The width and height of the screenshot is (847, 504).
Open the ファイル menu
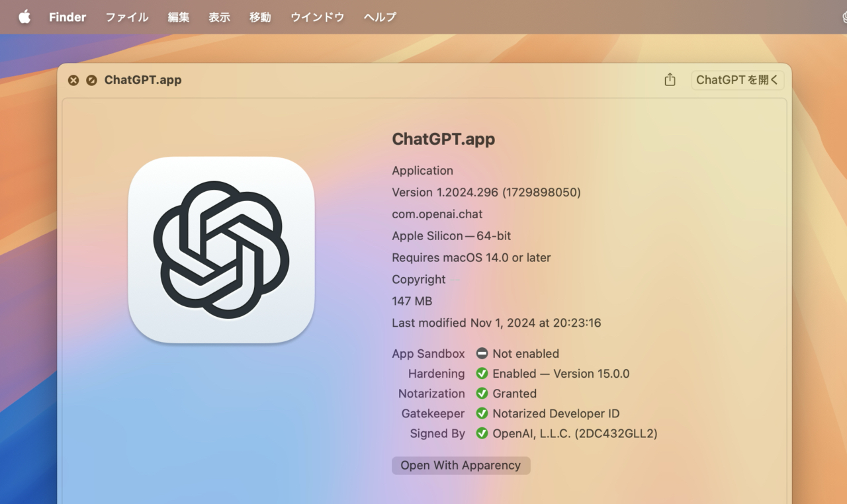(x=127, y=17)
